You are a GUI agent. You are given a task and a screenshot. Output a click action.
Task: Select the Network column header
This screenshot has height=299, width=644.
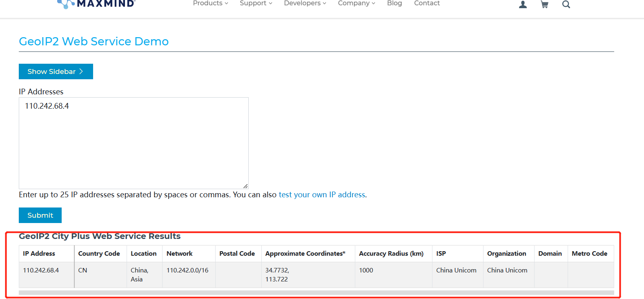click(189, 254)
